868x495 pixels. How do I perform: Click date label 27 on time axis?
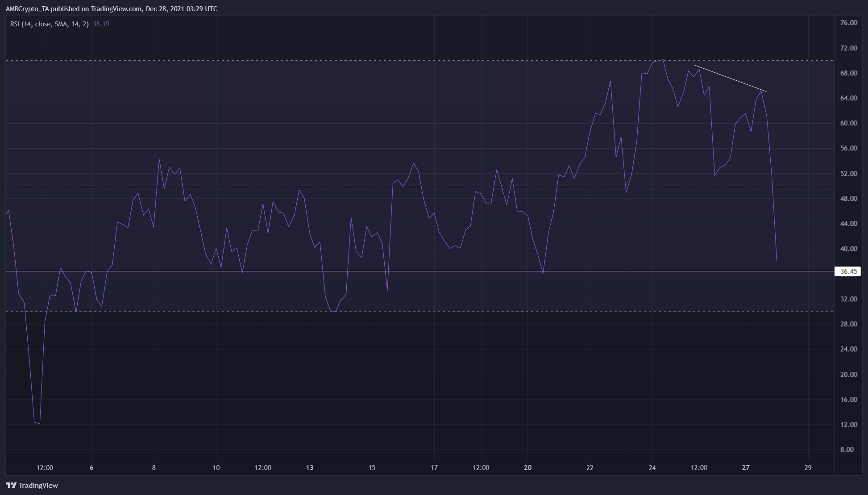(746, 468)
